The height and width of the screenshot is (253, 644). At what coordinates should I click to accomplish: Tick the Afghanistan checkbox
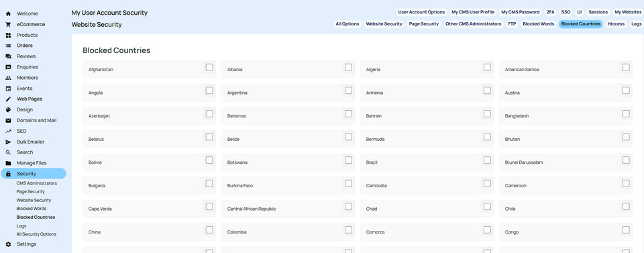point(209,67)
